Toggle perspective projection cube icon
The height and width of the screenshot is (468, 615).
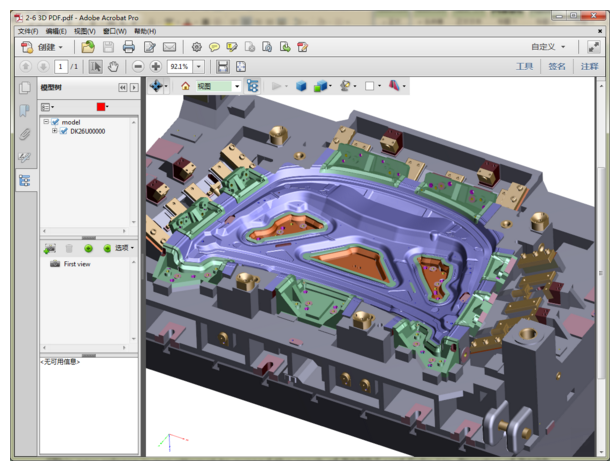point(301,86)
